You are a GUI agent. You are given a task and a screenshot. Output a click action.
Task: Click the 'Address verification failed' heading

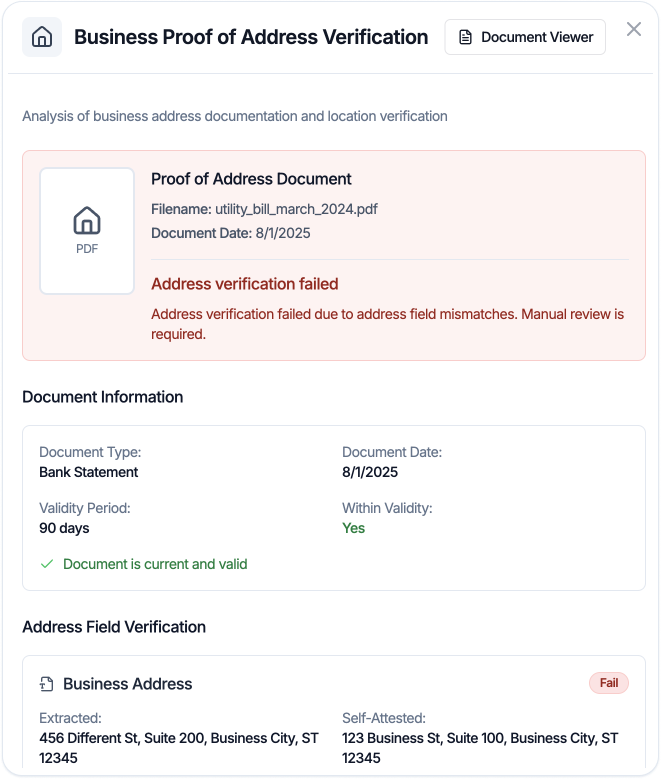pos(245,284)
